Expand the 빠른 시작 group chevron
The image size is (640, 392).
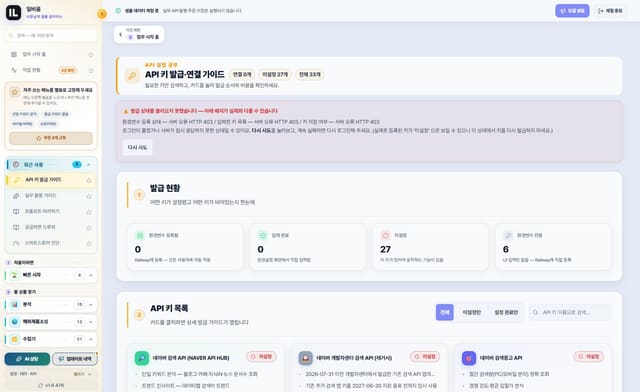click(91, 276)
